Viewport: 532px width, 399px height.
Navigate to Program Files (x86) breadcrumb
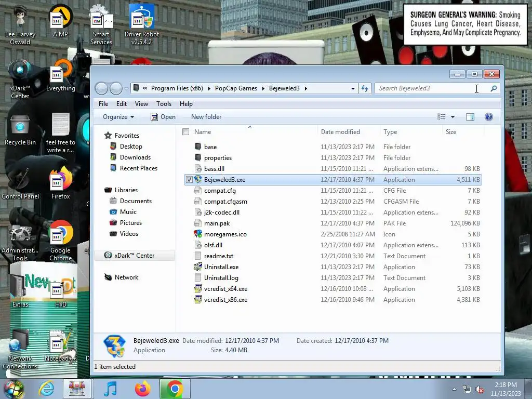point(177,88)
